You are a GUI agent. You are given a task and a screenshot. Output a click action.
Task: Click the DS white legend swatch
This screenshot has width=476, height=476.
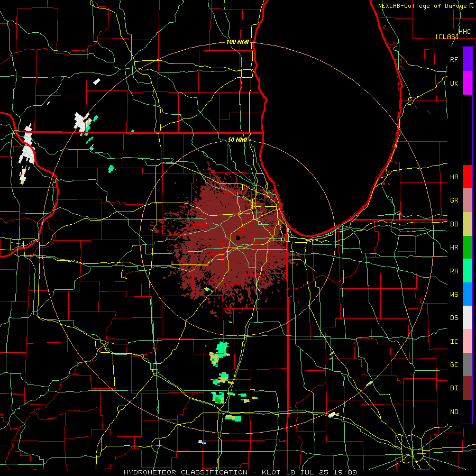coord(467,317)
